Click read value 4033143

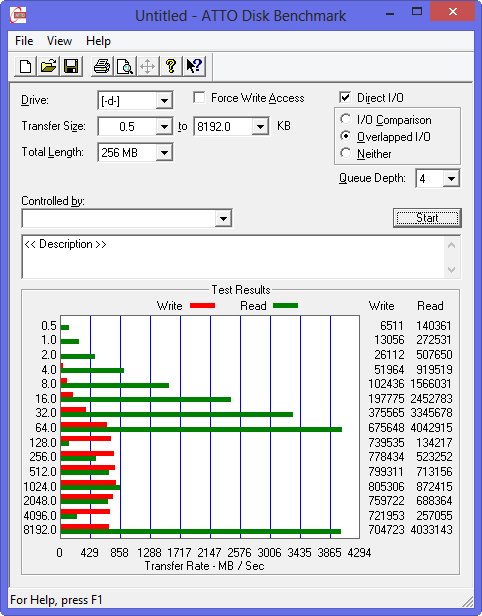pyautogui.click(x=431, y=530)
